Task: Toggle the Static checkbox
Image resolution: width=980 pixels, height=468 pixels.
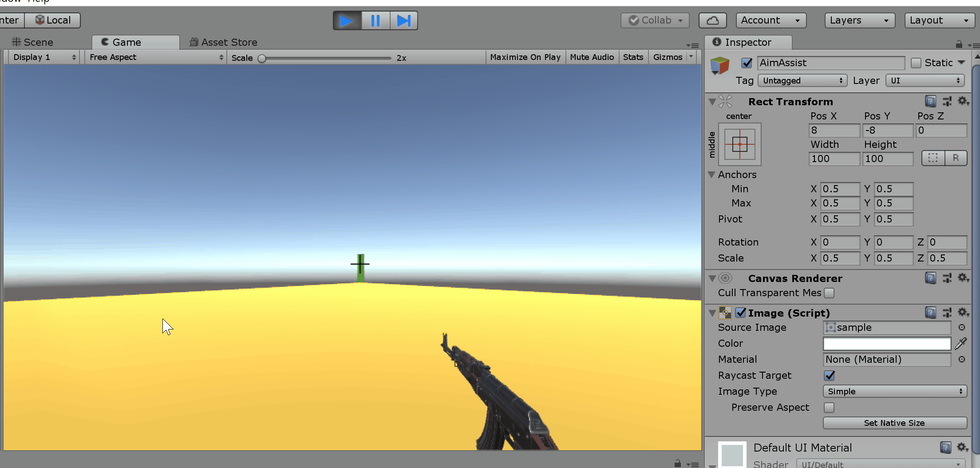Action: point(916,63)
